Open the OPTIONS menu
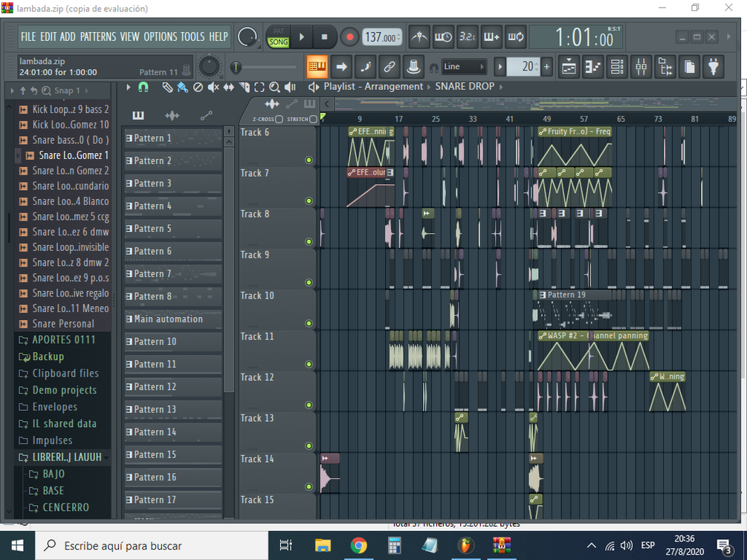The width and height of the screenshot is (747, 560). 160,36
